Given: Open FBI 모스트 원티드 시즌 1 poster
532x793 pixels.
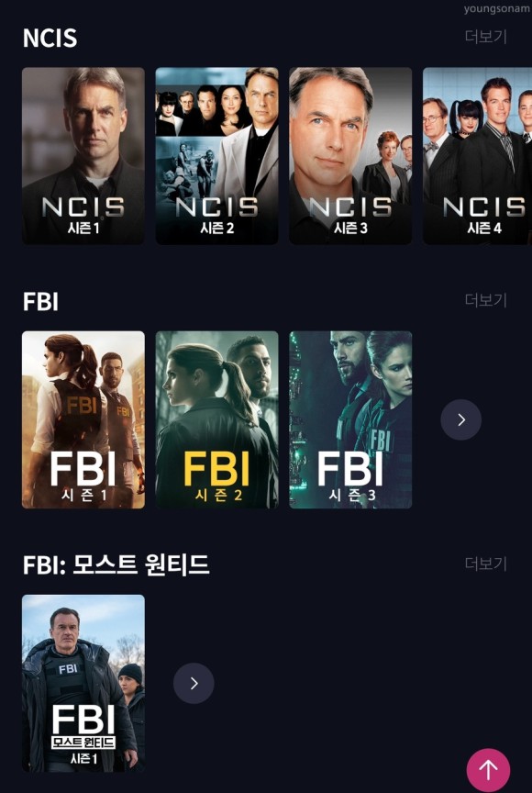Looking at the screenshot, I should tap(83, 683).
